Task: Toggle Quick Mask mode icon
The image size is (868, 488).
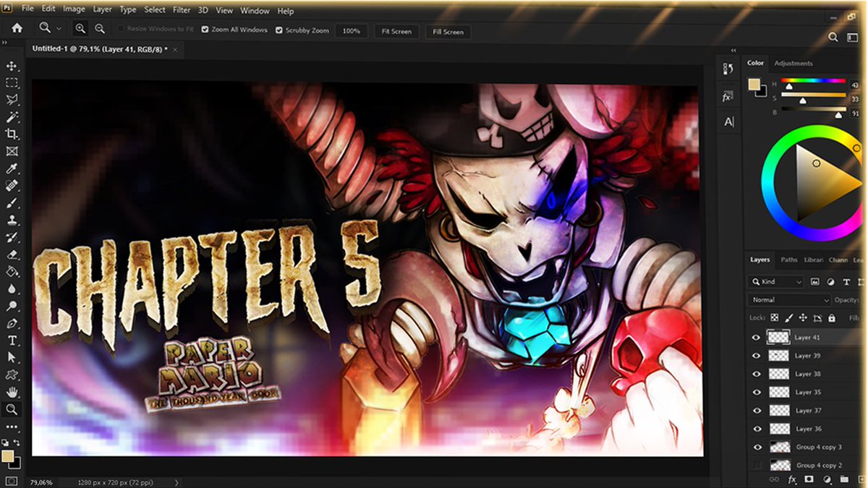Action: pyautogui.click(x=12, y=481)
